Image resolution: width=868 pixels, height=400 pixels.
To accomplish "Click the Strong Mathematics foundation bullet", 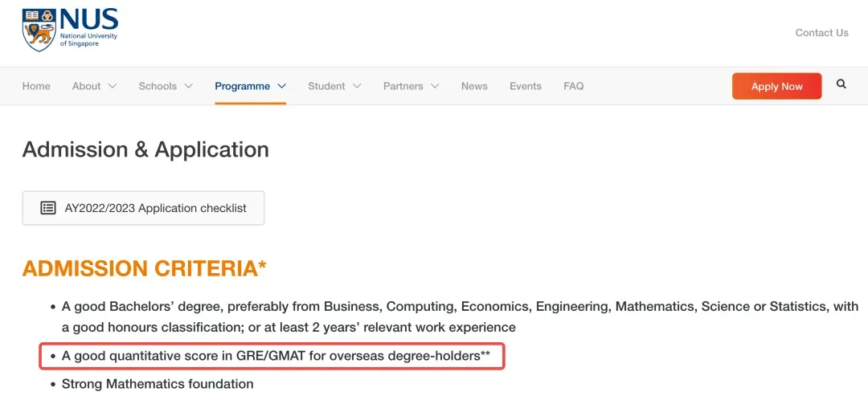I will (158, 384).
